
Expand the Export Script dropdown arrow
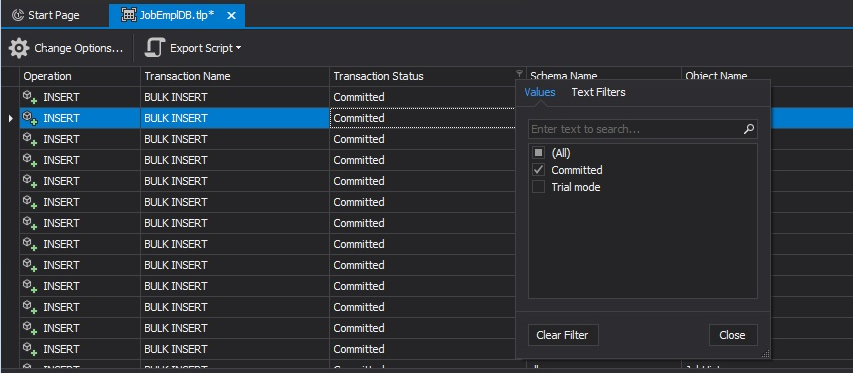238,48
